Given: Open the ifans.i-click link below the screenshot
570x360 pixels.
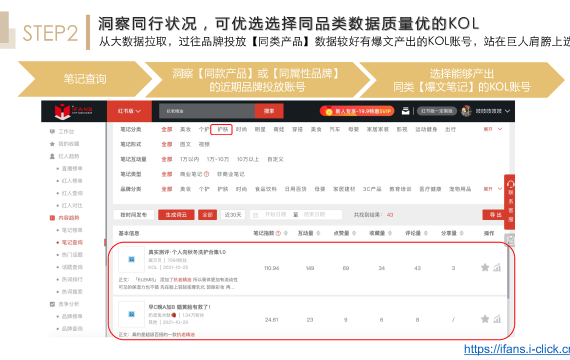Looking at the screenshot, I should 517,349.
